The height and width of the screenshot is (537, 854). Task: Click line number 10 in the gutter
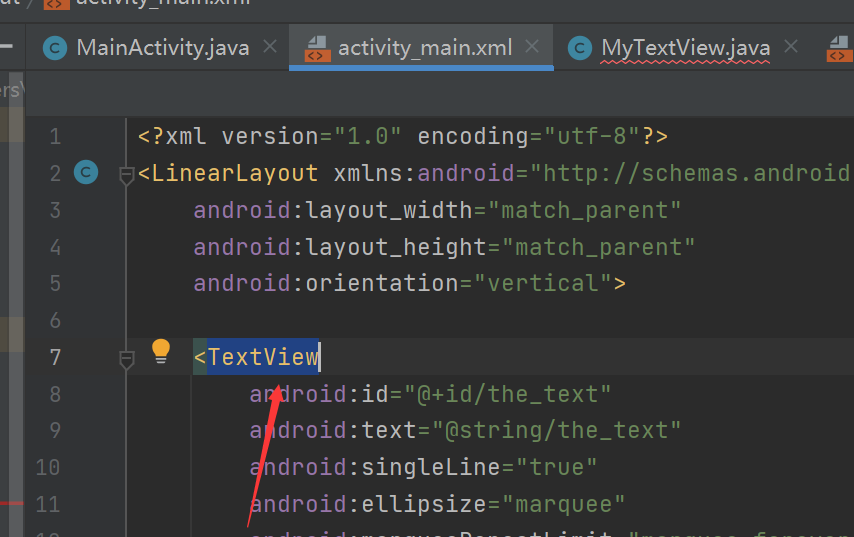pyautogui.click(x=48, y=468)
